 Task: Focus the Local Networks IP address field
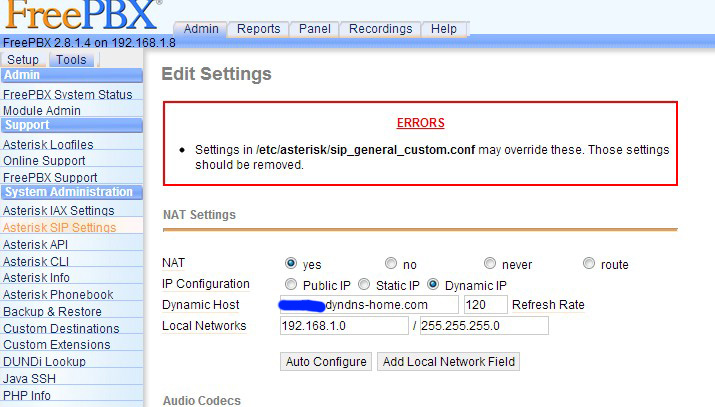click(343, 326)
